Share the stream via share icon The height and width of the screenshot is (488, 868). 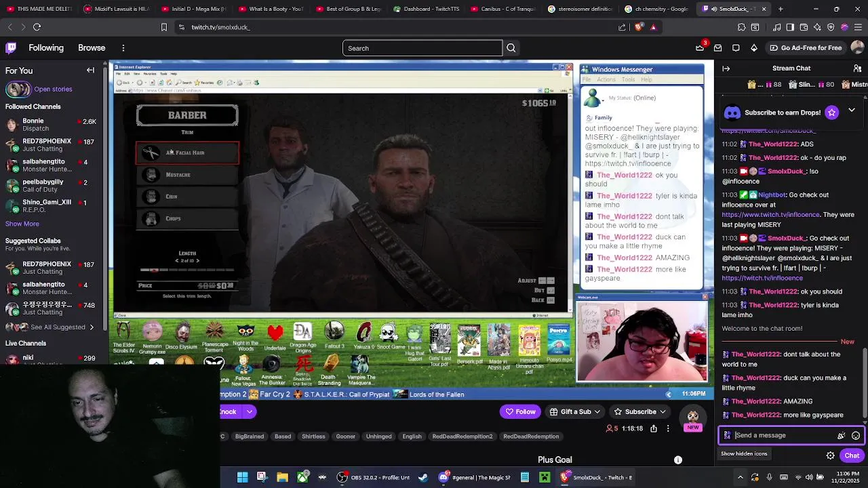click(654, 428)
